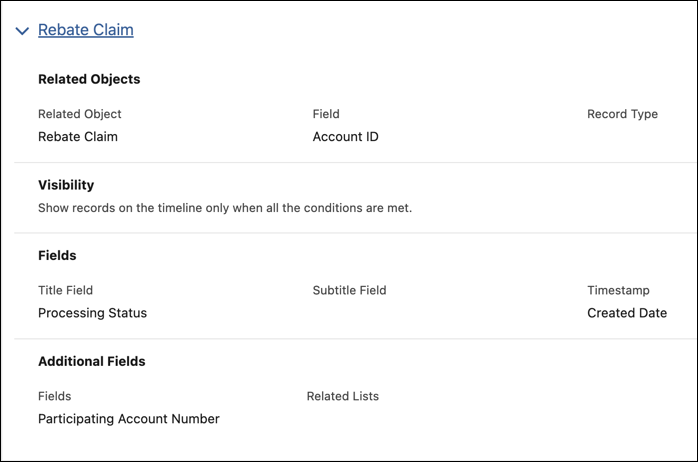The width and height of the screenshot is (698, 462).
Task: Click the Processing Status title value
Action: click(x=92, y=313)
